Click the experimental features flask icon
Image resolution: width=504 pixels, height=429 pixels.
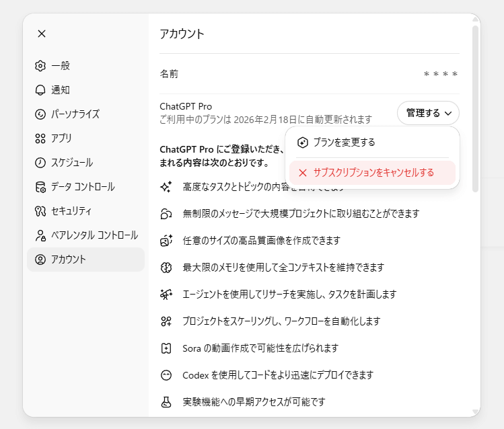166,402
